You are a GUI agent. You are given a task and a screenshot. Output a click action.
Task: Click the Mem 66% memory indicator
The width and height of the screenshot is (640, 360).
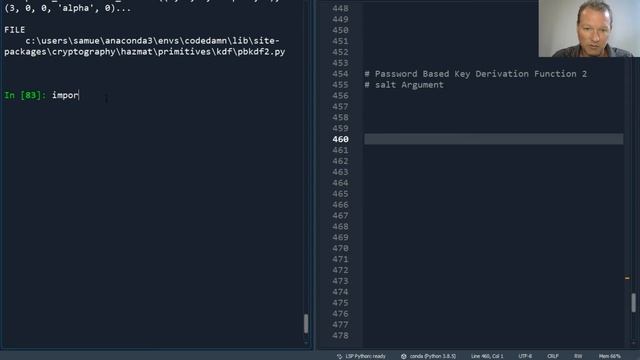coord(609,356)
